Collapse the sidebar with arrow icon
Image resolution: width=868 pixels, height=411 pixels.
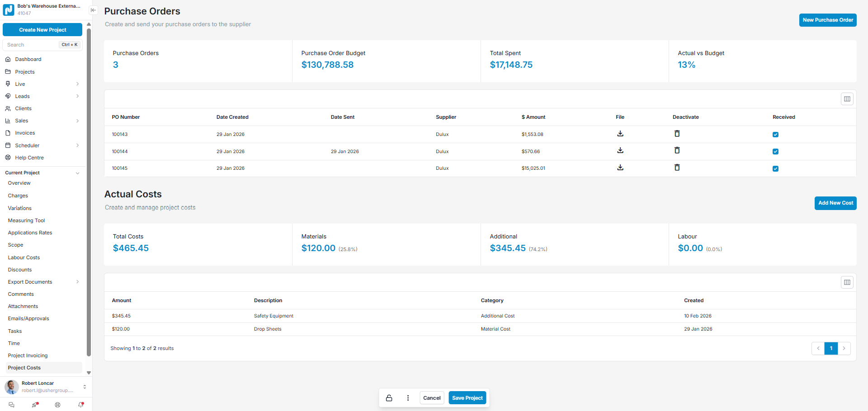click(x=93, y=10)
